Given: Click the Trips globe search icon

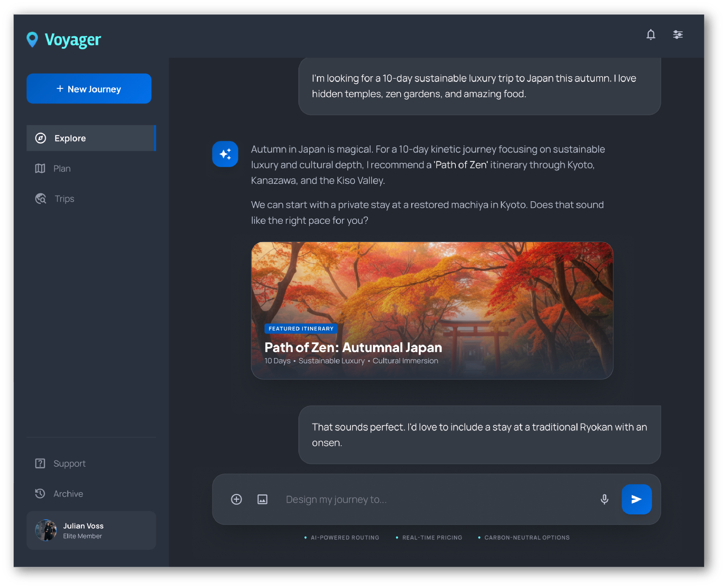Looking at the screenshot, I should pos(41,199).
